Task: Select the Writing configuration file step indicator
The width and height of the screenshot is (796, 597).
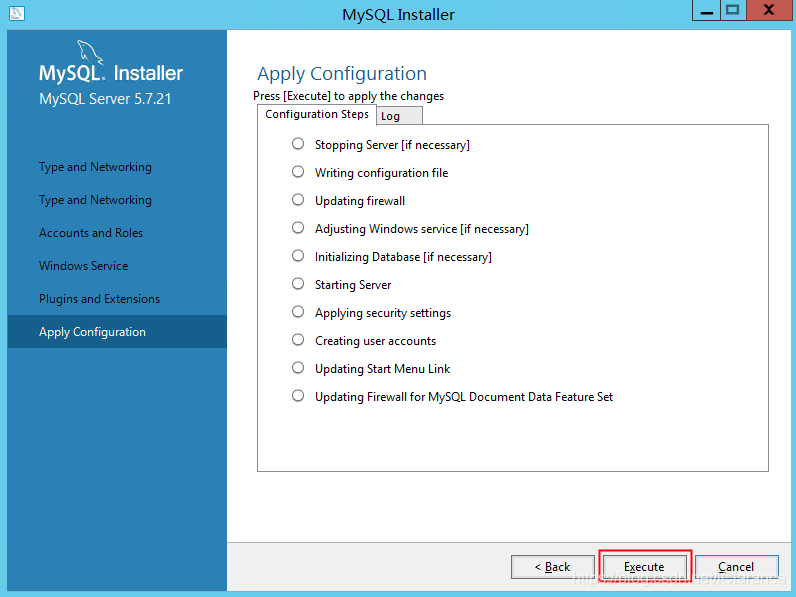Action: [298, 172]
